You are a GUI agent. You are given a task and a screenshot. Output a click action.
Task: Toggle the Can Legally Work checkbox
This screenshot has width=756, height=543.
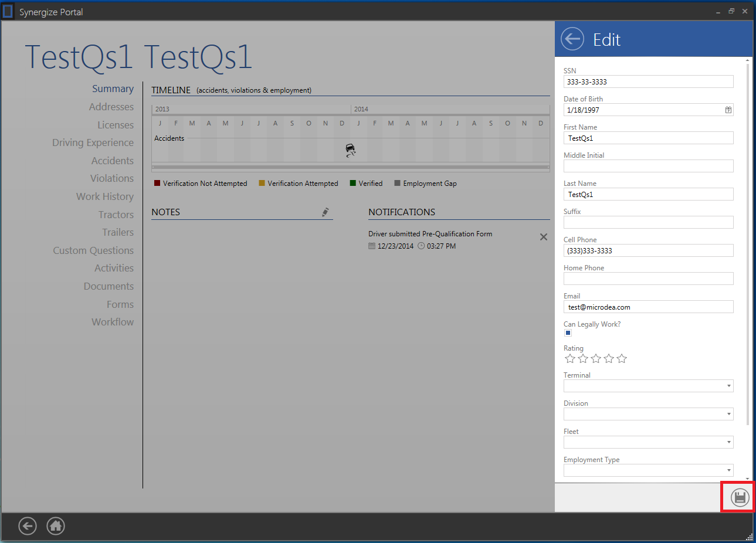click(x=568, y=333)
